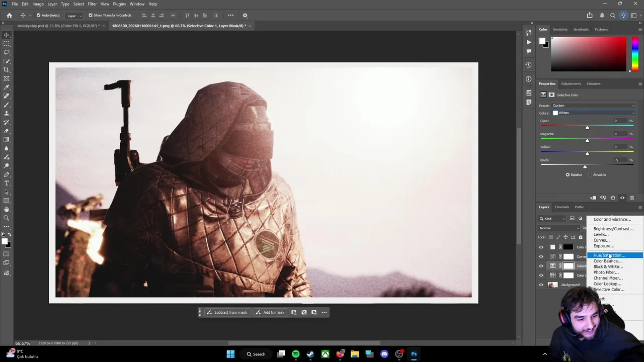
Task: Select the Crop tool
Action: point(7,69)
